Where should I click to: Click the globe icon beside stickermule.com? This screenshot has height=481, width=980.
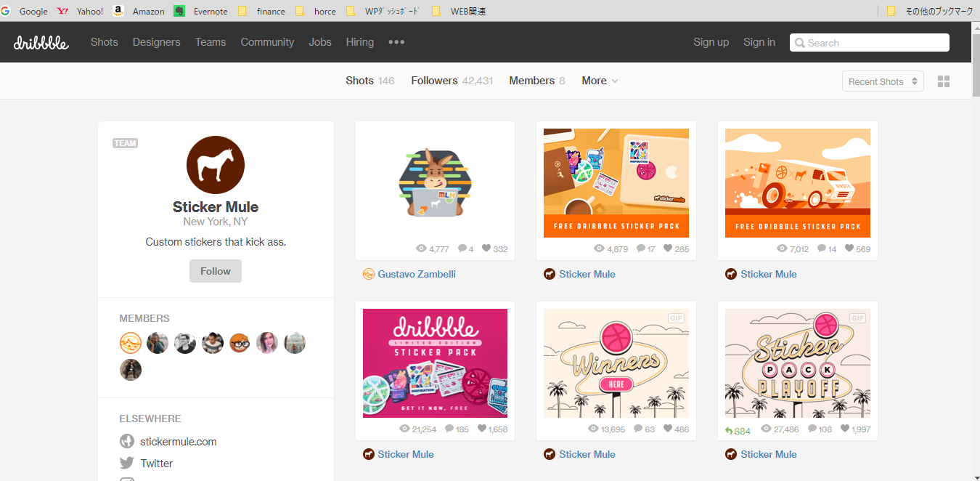click(127, 442)
